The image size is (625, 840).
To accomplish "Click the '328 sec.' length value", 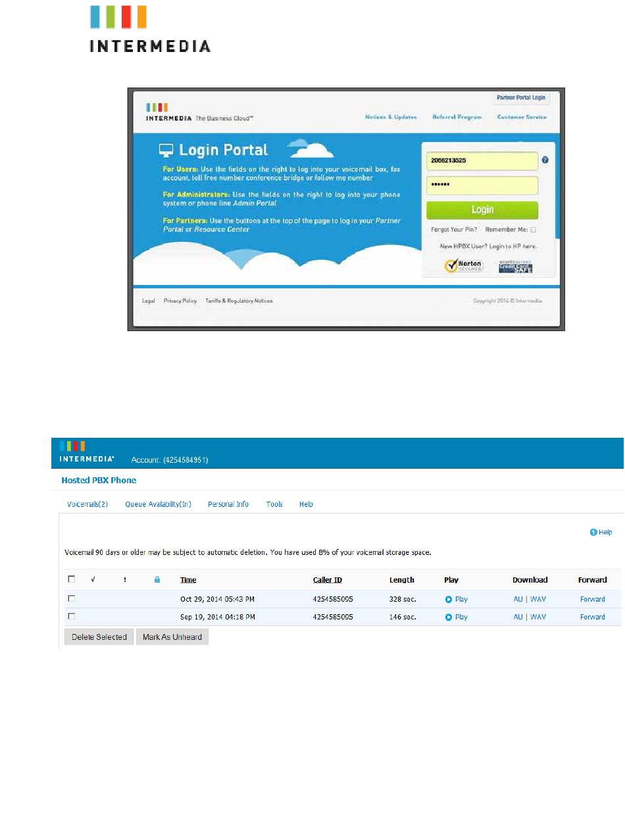I will pyautogui.click(x=403, y=600).
